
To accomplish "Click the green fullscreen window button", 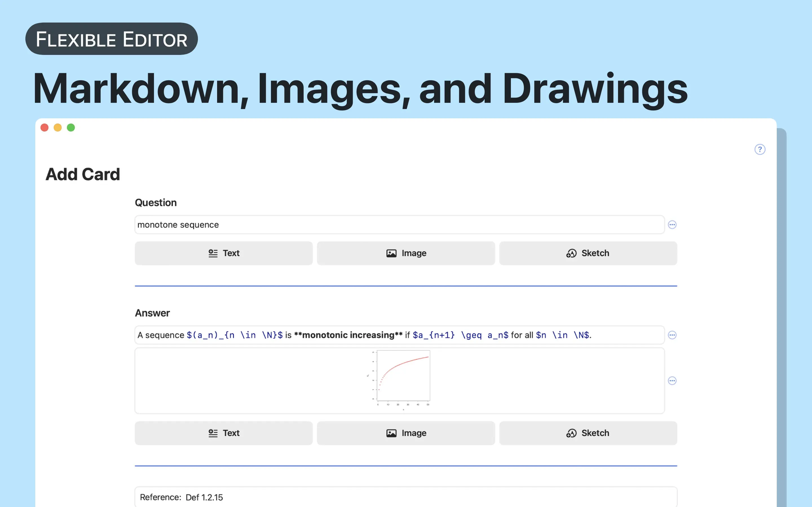I will [x=71, y=127].
